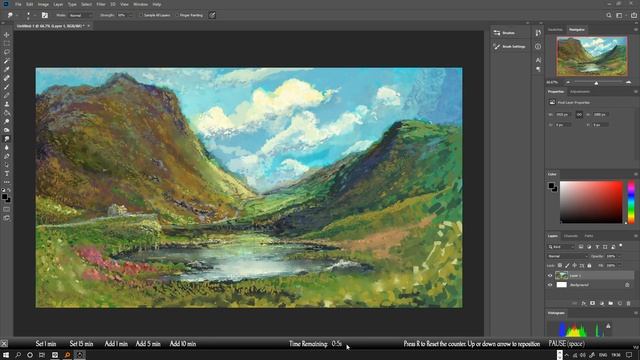Select the Brush tool
The image size is (640, 360).
click(x=7, y=87)
